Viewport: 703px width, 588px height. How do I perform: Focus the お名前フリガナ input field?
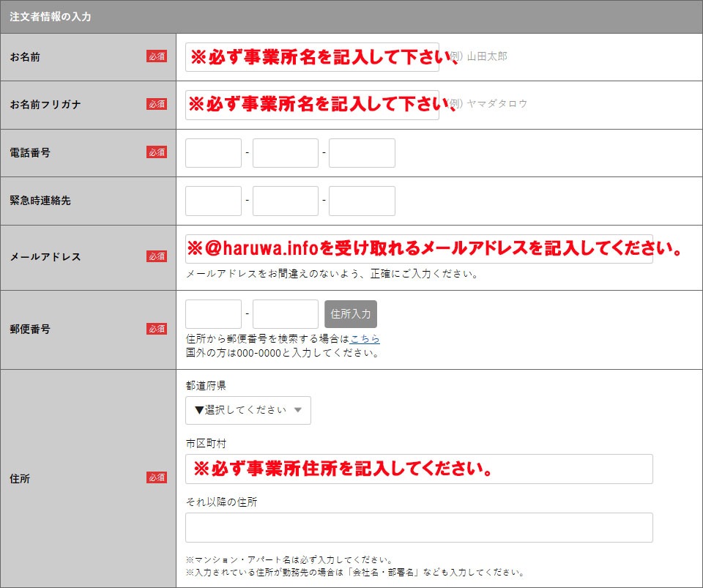pos(312,105)
